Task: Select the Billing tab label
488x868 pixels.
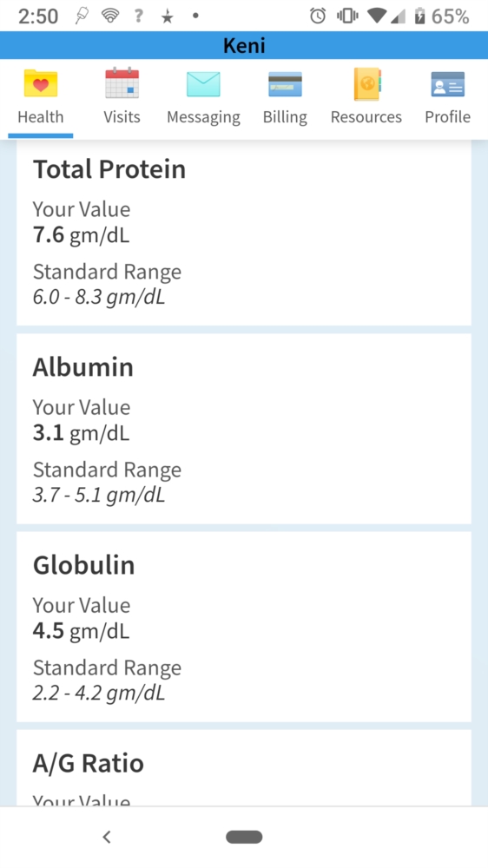Action: 285,117
